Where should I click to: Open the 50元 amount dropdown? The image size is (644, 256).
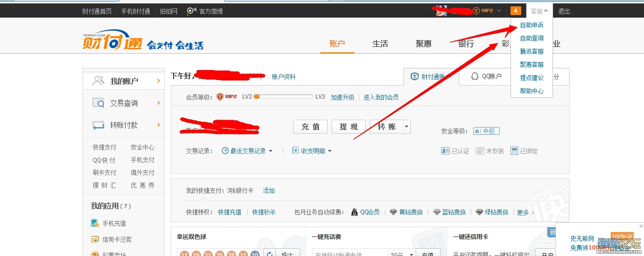coord(411,254)
